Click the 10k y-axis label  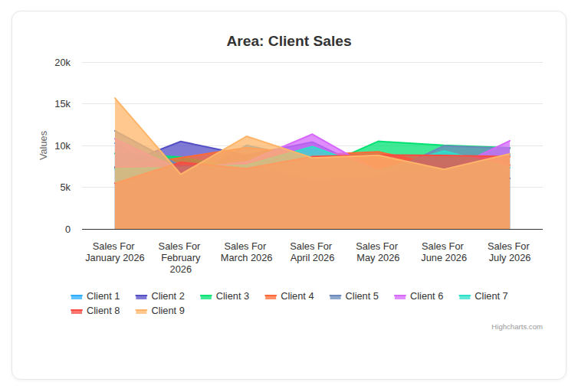point(63,146)
